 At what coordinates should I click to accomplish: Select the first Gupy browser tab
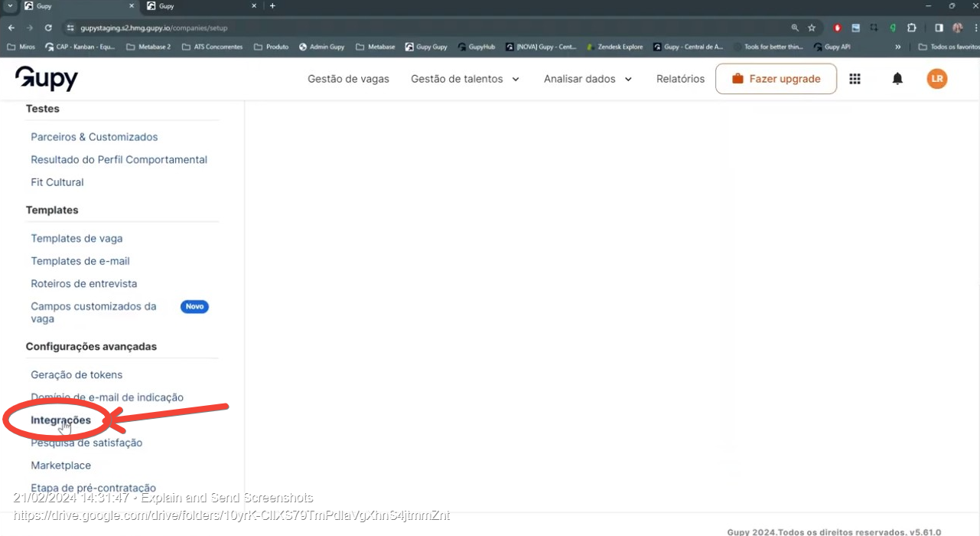click(x=79, y=6)
